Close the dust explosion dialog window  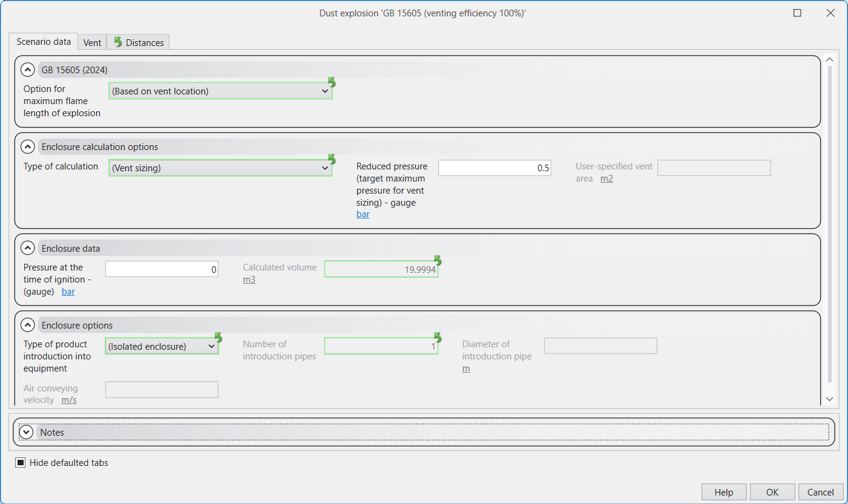830,13
